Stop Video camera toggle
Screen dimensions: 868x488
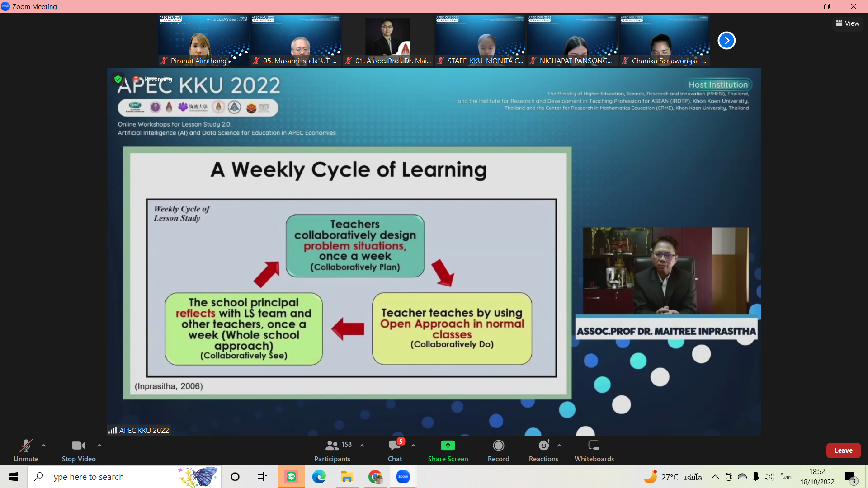click(x=78, y=446)
